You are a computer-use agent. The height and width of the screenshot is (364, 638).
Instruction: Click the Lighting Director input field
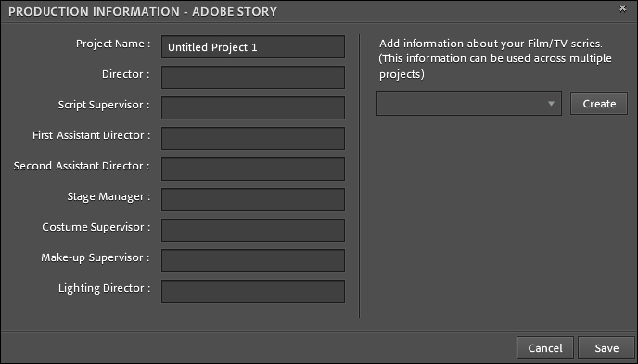point(253,291)
